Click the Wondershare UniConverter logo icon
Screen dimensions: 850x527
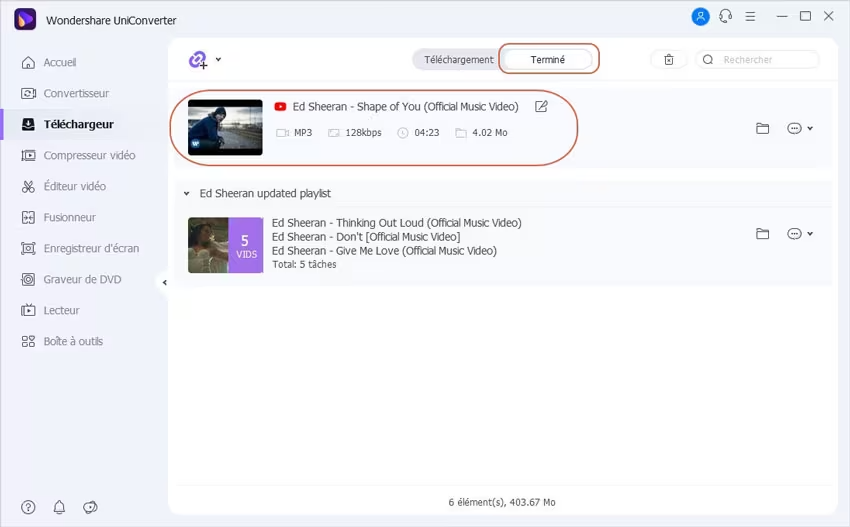coord(25,20)
